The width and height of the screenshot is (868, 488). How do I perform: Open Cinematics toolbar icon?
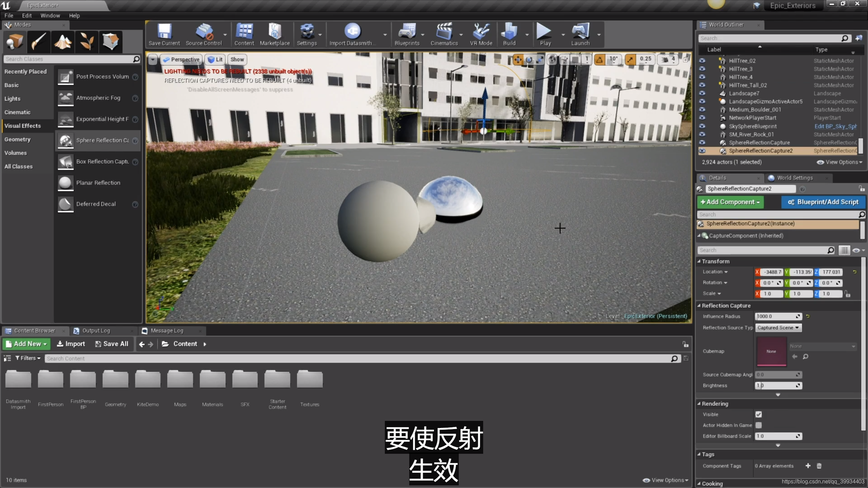pos(444,35)
